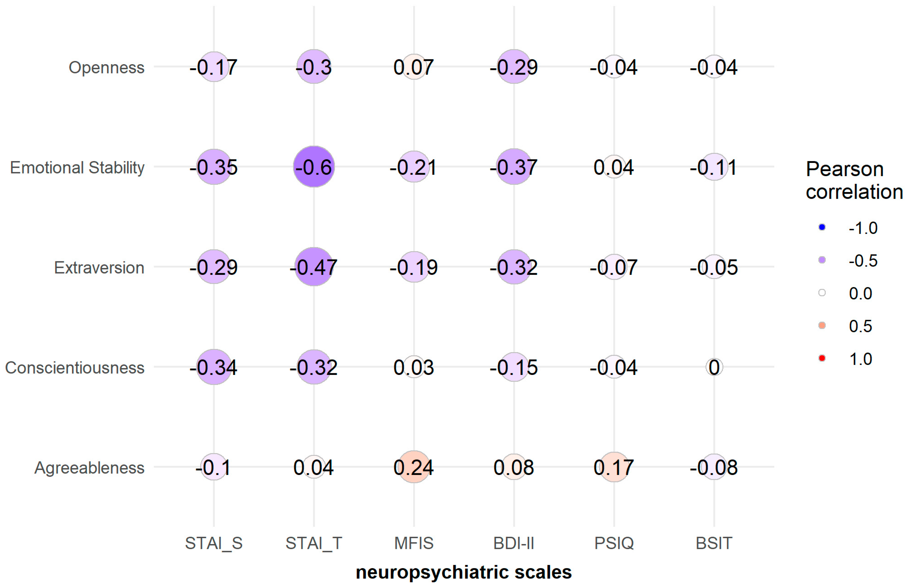908x588 pixels.
Task: Click the Openness row label
Action: 107,67
